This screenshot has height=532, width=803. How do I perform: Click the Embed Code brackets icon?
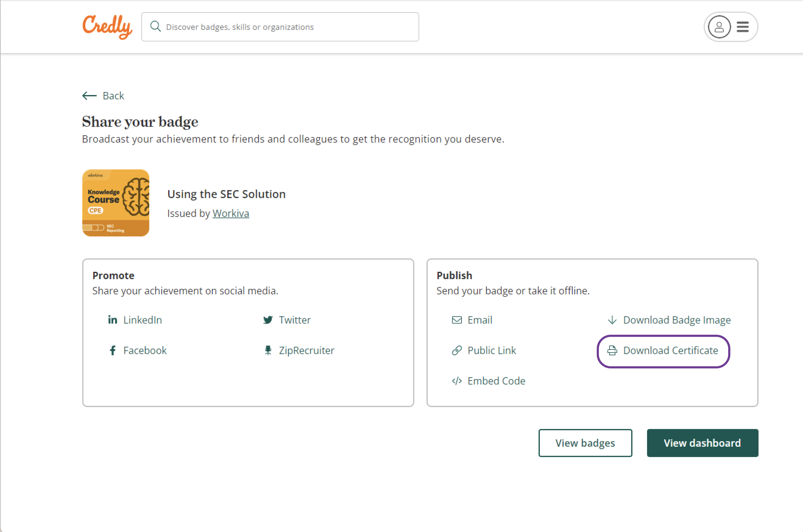click(457, 381)
